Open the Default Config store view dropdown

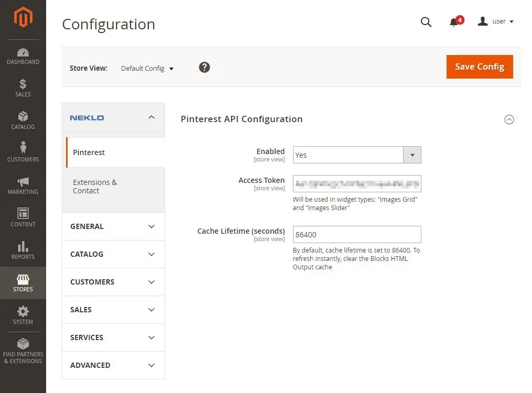tap(147, 69)
